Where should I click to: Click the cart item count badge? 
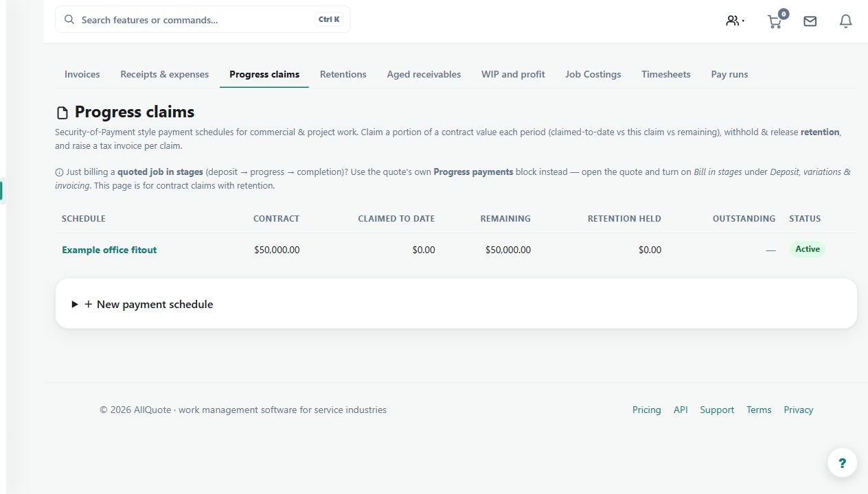point(784,14)
